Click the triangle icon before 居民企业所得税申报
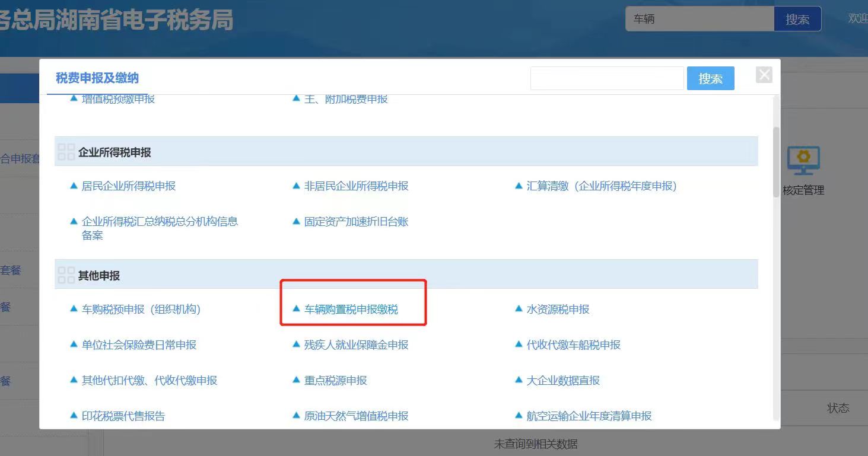This screenshot has width=868, height=456. tap(74, 186)
